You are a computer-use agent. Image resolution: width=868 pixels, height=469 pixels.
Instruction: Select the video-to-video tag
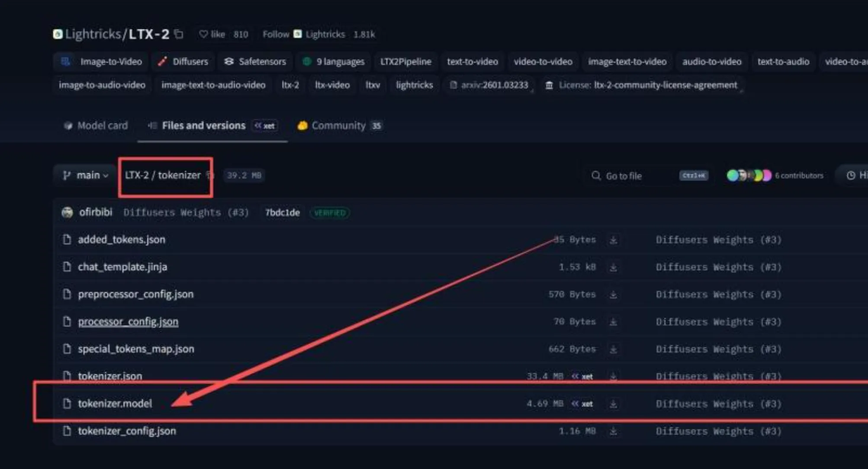click(543, 62)
